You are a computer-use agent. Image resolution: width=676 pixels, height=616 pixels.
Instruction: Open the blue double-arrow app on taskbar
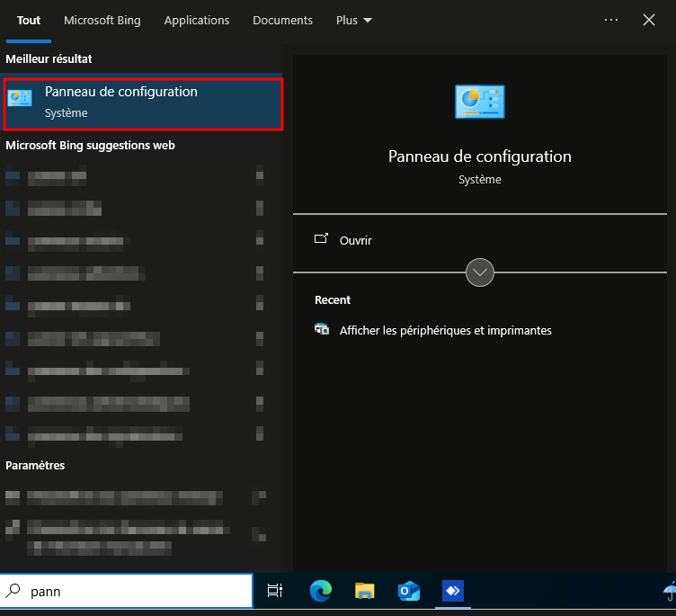(x=453, y=591)
